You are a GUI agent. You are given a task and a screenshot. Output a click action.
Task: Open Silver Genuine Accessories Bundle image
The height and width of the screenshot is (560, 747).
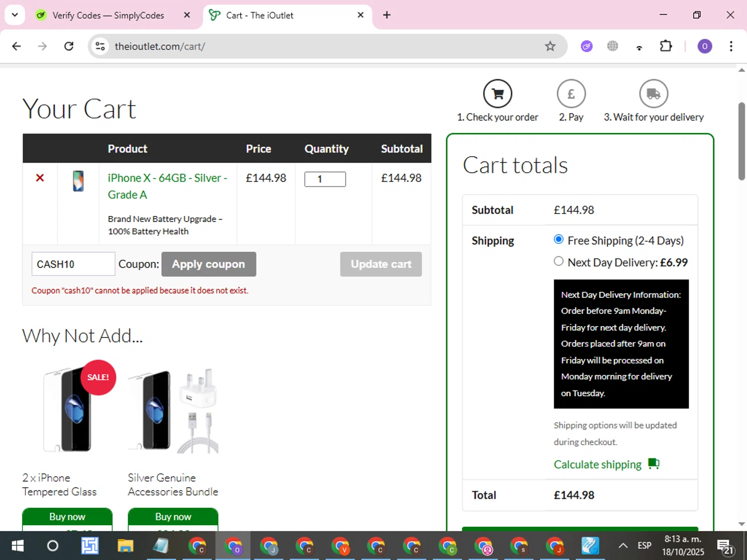(173, 410)
